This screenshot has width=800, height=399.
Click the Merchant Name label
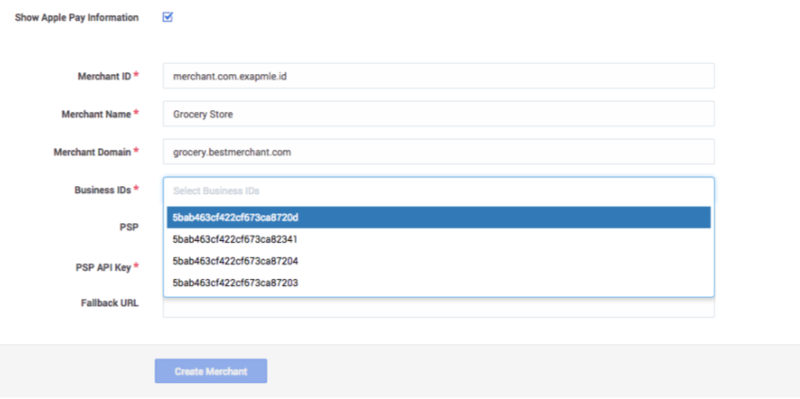(96, 114)
